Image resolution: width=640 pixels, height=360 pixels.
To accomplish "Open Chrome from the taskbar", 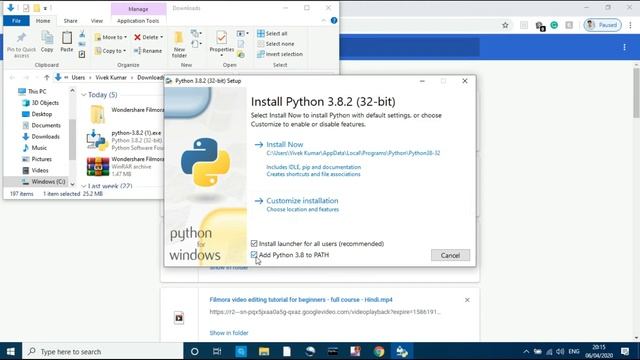I will 379,351.
